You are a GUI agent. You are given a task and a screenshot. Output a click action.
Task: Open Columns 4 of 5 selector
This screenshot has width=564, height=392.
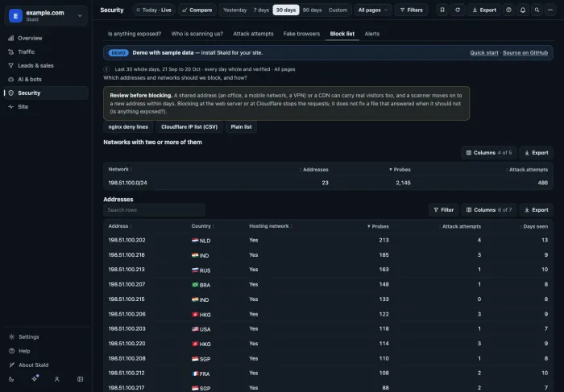(x=489, y=153)
